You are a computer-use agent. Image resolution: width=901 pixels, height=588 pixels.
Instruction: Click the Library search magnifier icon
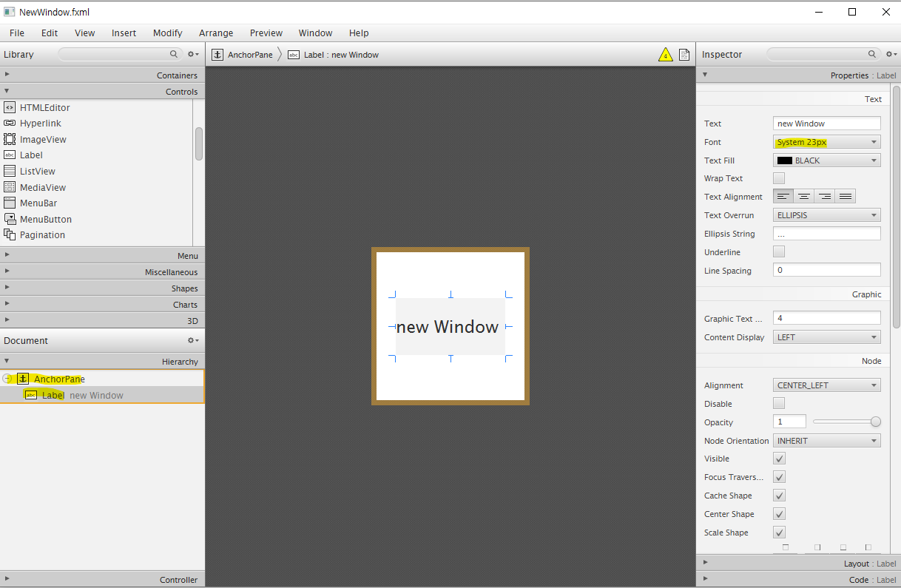174,54
